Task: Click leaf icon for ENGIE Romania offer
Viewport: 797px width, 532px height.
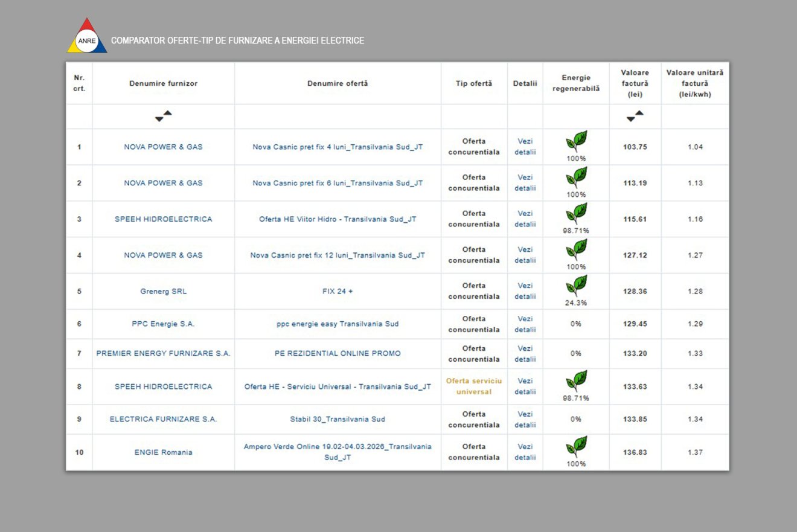Action: 576,447
